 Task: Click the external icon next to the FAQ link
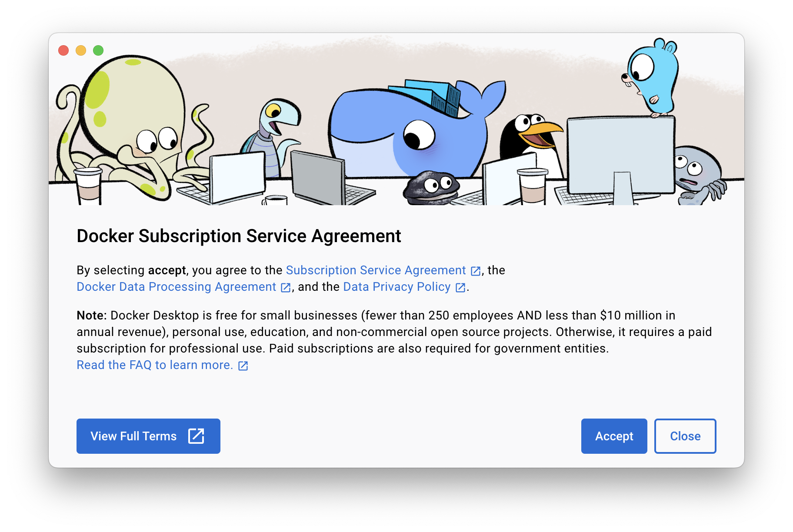click(x=243, y=366)
